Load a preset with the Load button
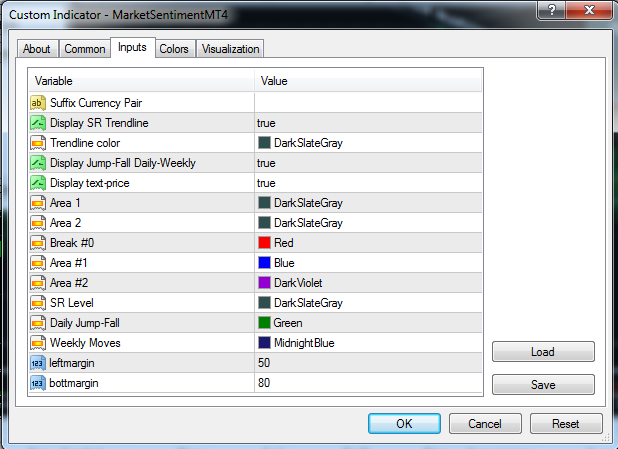618x449 pixels. [543, 352]
